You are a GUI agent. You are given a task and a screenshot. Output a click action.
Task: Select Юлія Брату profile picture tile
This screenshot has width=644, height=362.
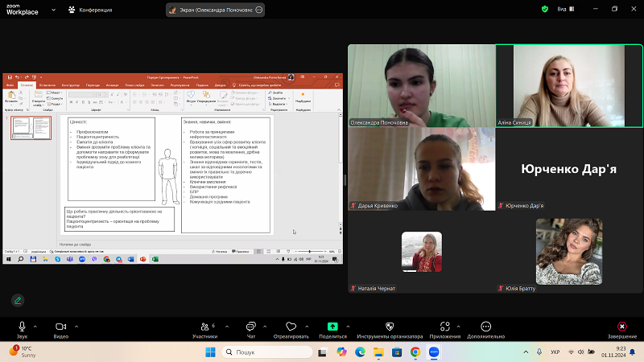569,252
